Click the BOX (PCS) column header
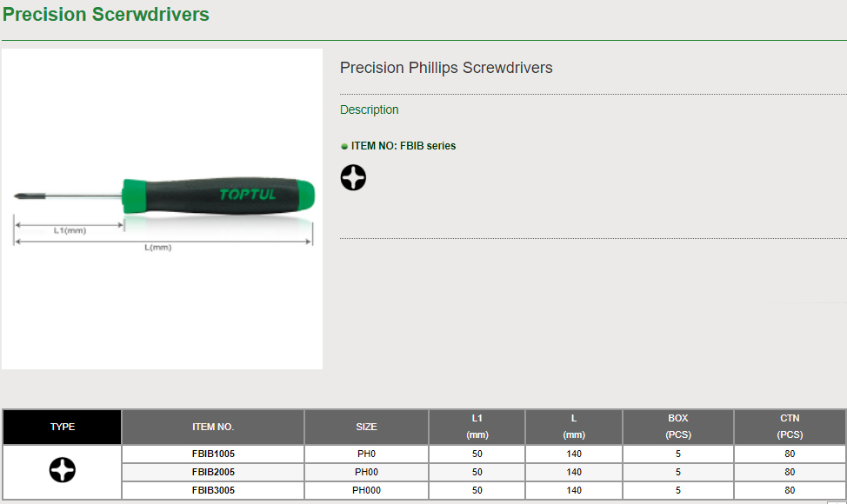The image size is (847, 504). pyautogui.click(x=678, y=427)
